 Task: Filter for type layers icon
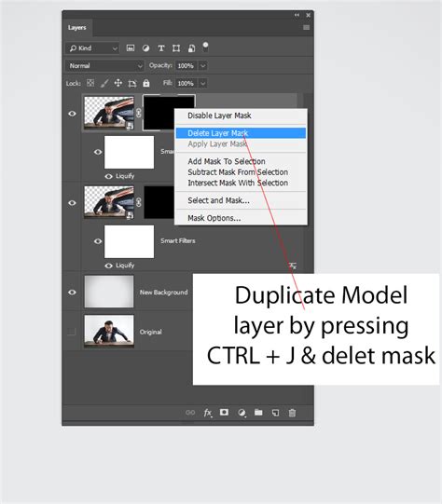(161, 48)
